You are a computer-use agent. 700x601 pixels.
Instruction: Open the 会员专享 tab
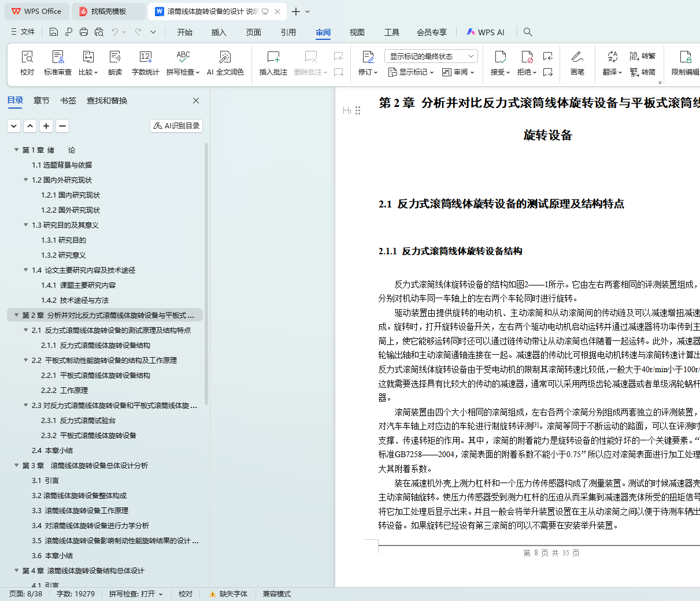pyautogui.click(x=432, y=32)
